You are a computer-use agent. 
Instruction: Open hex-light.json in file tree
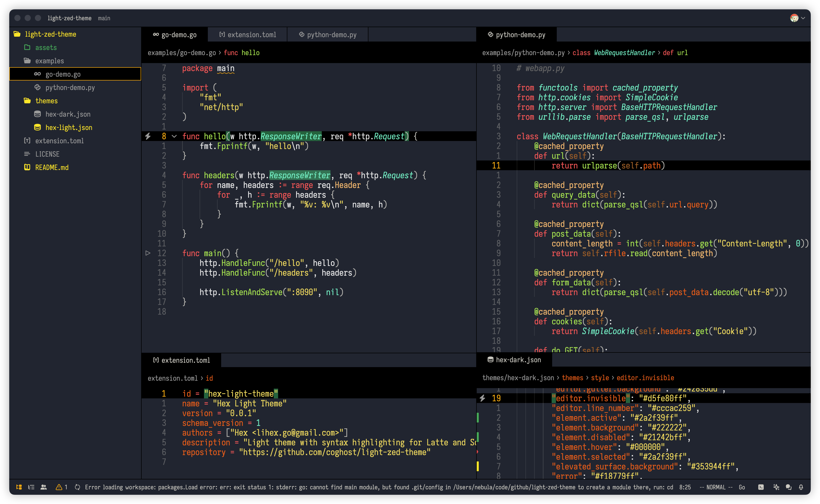(x=69, y=127)
